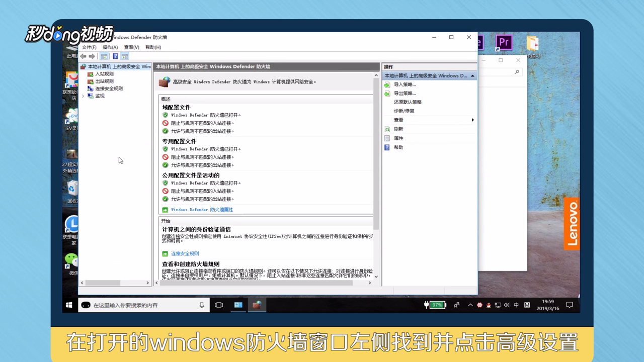Select 出站规则 in the left tree

(104, 81)
